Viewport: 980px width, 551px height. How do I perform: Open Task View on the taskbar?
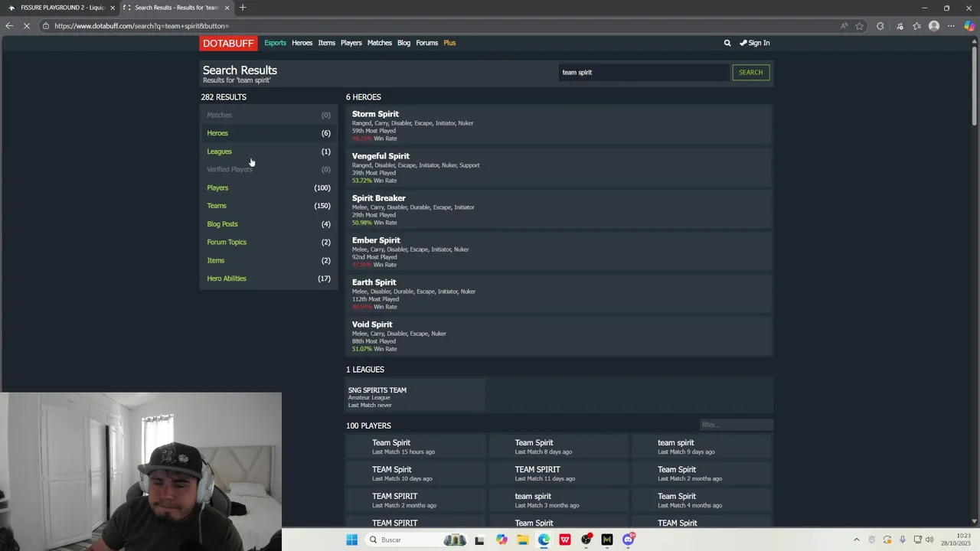tap(479, 540)
